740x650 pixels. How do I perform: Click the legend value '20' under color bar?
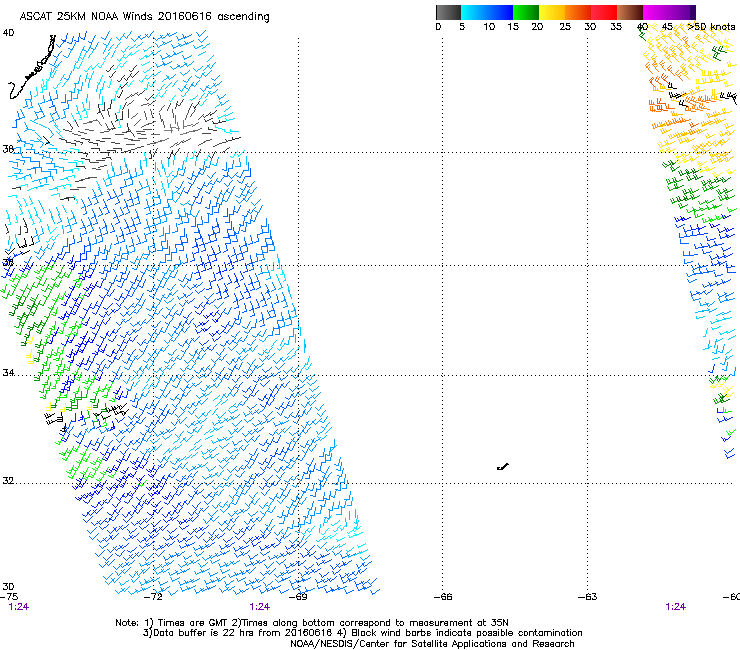pos(537,27)
